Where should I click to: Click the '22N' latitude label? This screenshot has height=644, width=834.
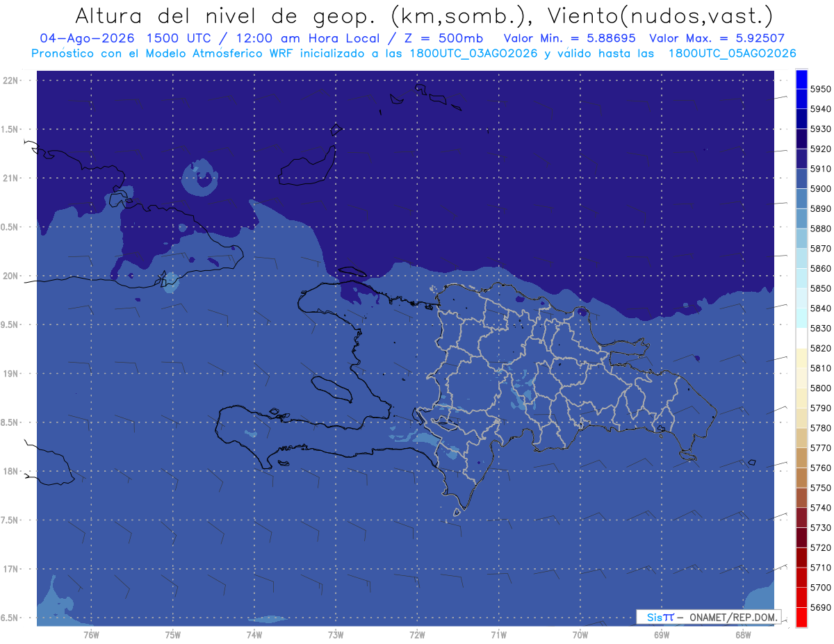tap(10, 81)
